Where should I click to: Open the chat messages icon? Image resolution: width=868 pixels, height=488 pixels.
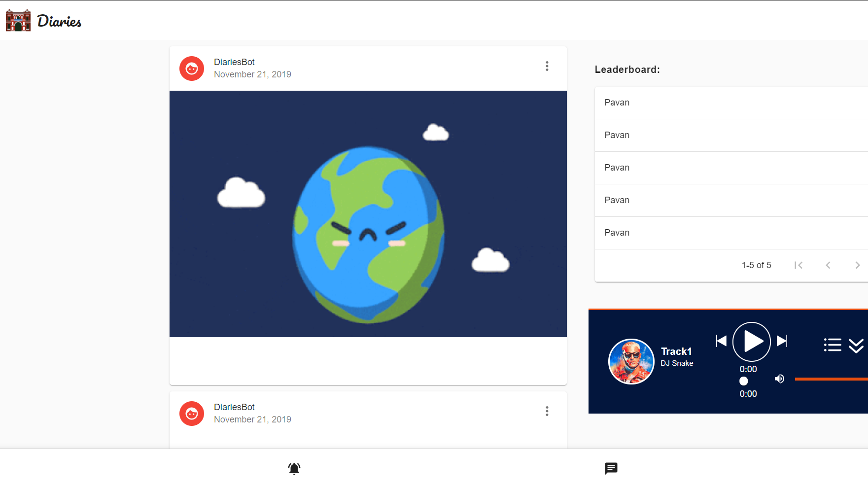[611, 468]
